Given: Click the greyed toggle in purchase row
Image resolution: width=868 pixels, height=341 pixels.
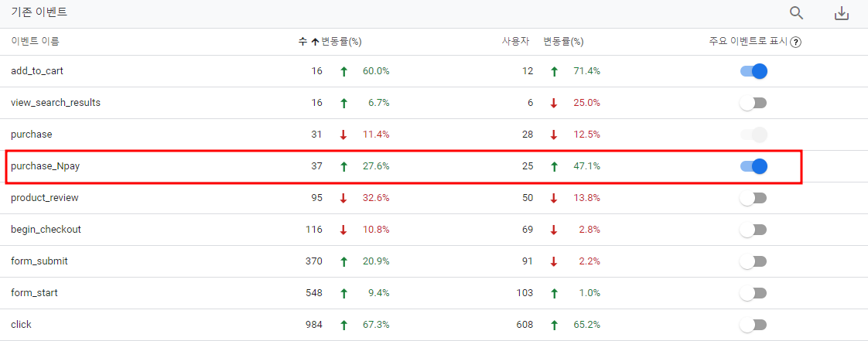Looking at the screenshot, I should coord(754,134).
